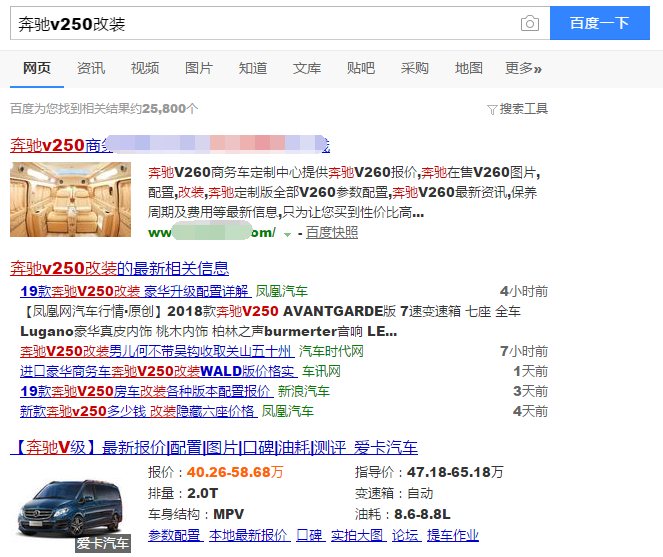This screenshot has width=663, height=557.
Task: Open the 论坛 link
Action: click(x=407, y=535)
